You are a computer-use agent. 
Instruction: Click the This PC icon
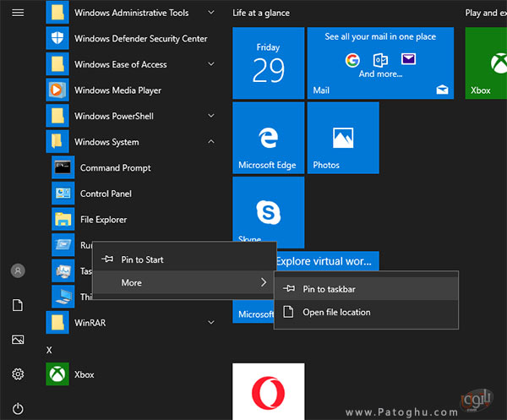tap(63, 297)
